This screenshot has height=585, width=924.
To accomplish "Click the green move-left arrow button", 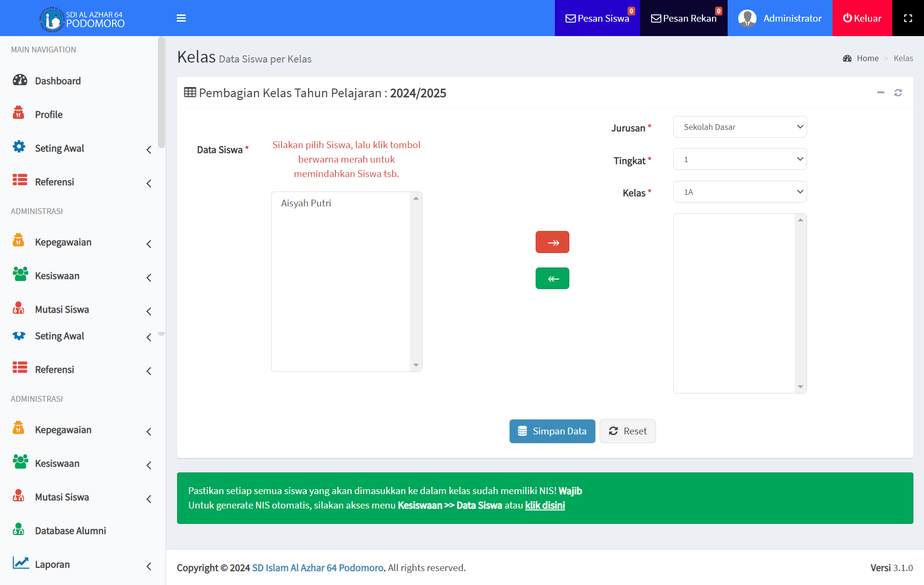I will pyautogui.click(x=552, y=279).
